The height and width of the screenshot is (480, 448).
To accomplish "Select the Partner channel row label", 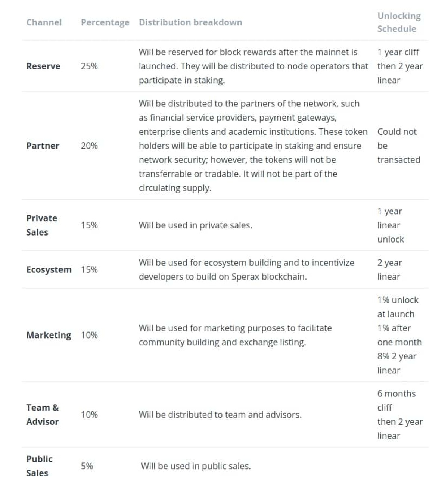I will tap(43, 146).
